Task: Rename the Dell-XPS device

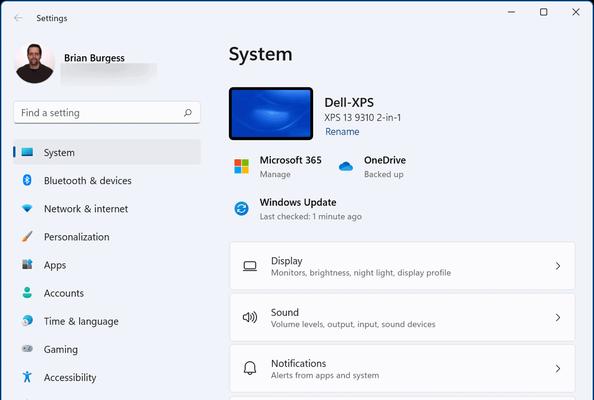Action: point(342,131)
